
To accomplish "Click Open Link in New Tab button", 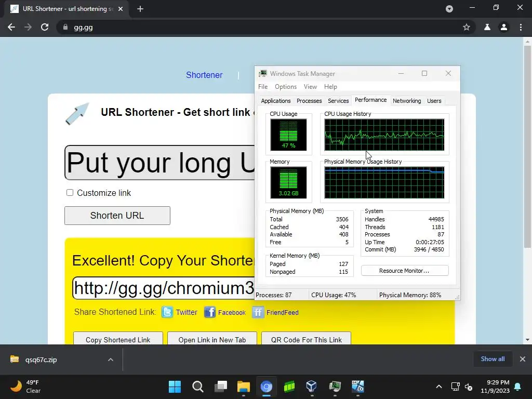I will (x=212, y=339).
